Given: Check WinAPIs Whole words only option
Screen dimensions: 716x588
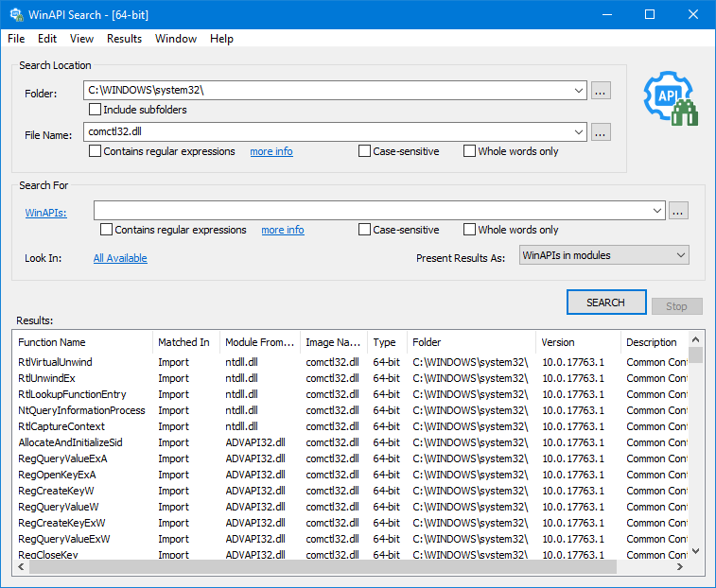Looking at the screenshot, I should [470, 230].
